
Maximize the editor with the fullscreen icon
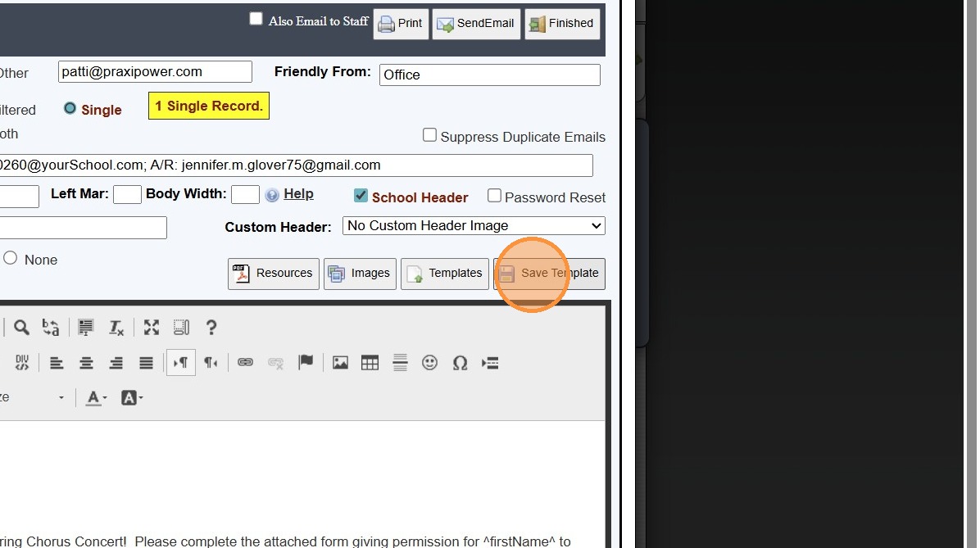coord(152,328)
